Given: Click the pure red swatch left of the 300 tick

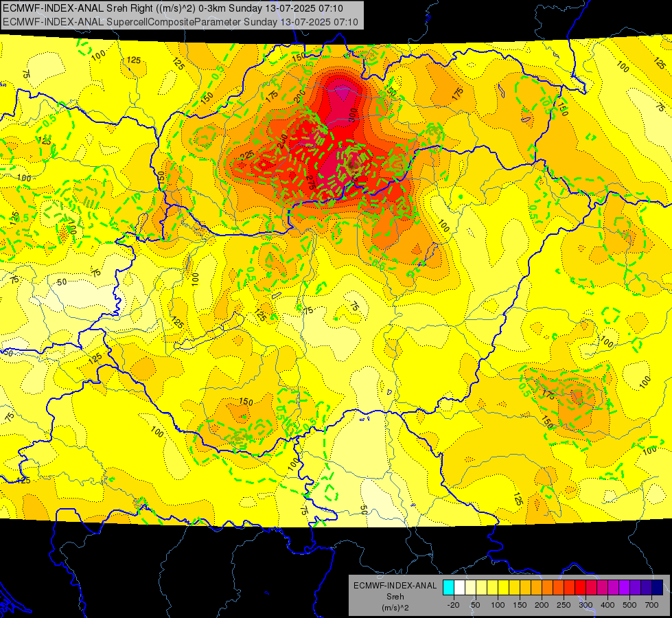Looking at the screenshot, I should (580, 587).
